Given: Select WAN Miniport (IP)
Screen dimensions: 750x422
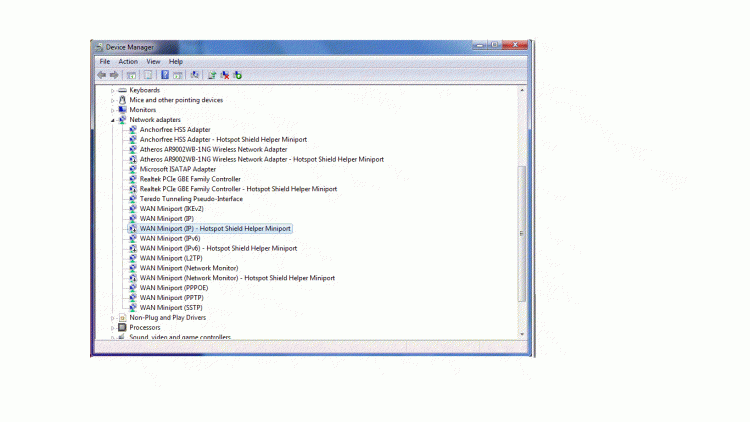Looking at the screenshot, I should coord(166,219).
